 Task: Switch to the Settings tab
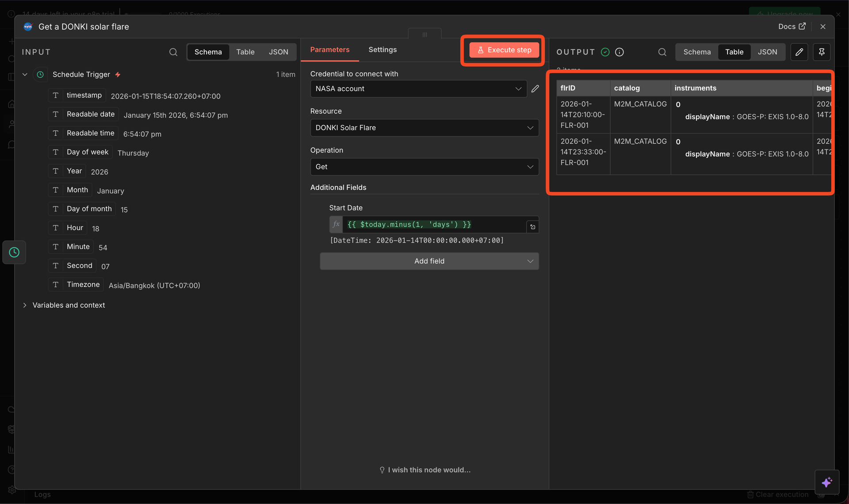point(382,50)
